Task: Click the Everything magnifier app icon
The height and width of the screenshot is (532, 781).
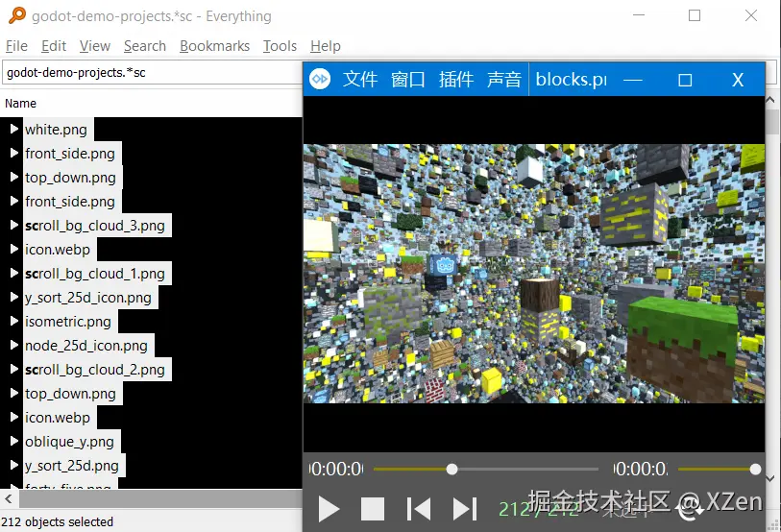Action: coord(16,15)
